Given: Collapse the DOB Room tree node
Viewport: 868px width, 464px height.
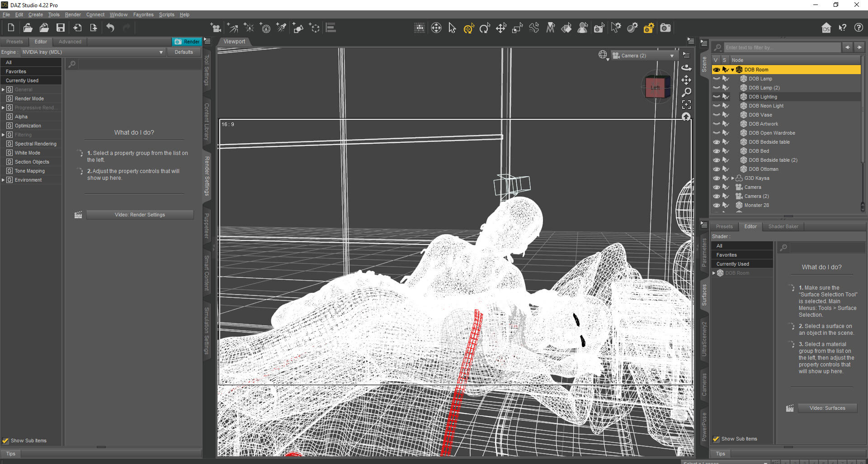Looking at the screenshot, I should [732, 70].
